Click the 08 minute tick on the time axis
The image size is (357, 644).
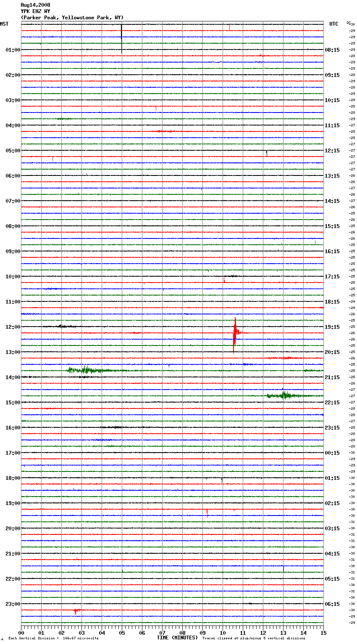click(x=182, y=633)
